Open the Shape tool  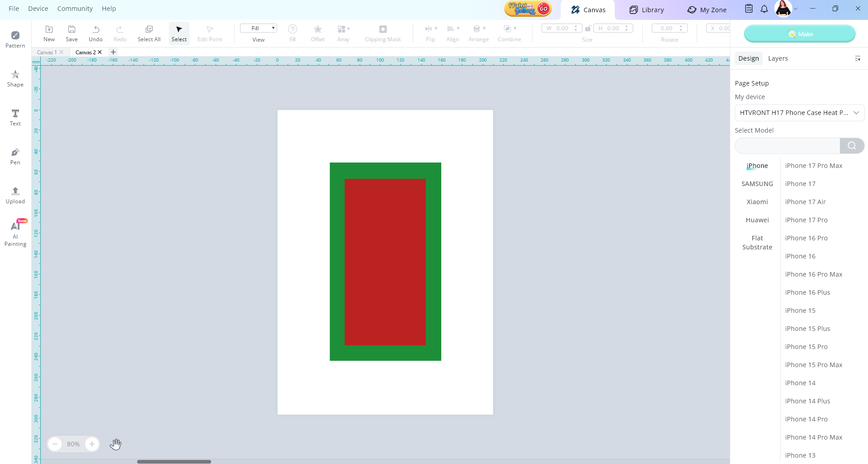(x=15, y=78)
